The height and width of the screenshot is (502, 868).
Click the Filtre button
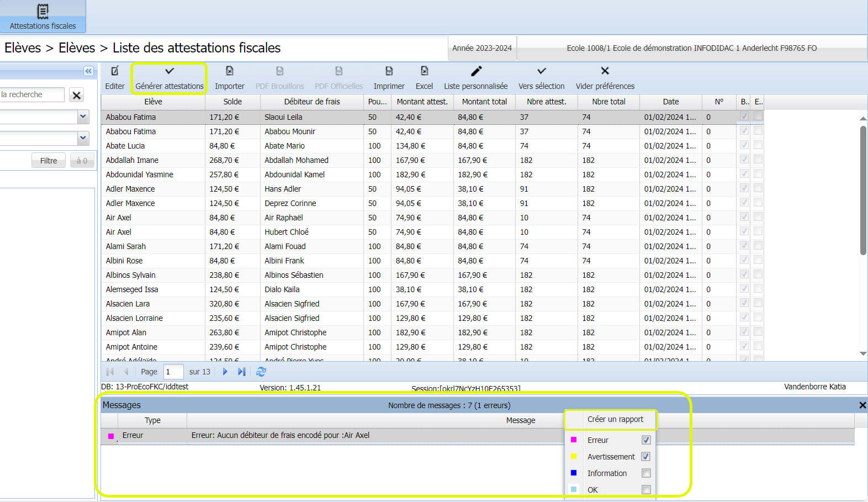tap(49, 161)
